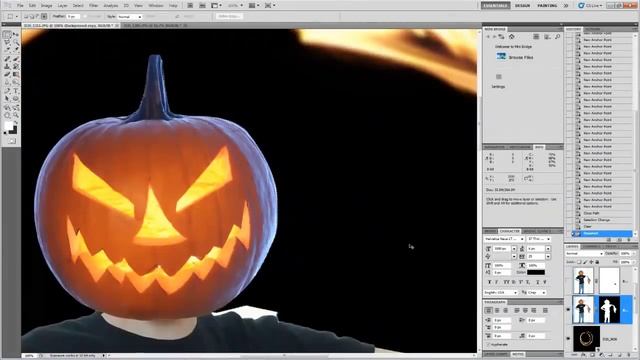Open the Filter menu

[x=93, y=6]
